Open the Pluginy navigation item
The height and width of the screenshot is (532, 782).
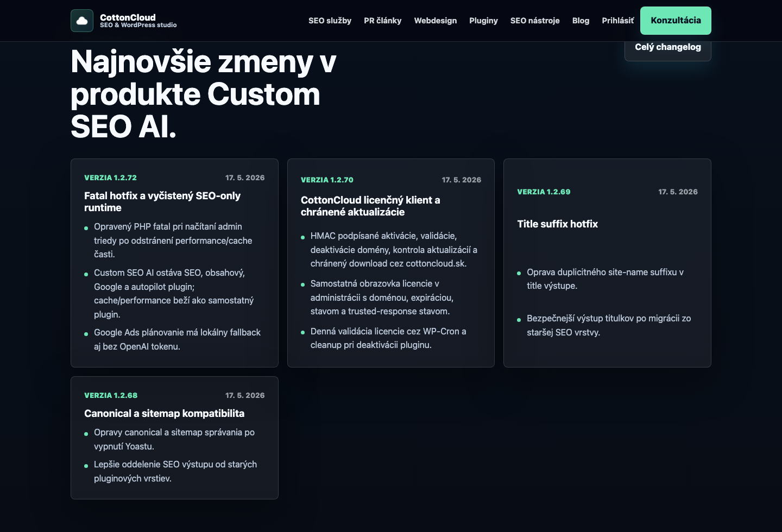tap(483, 21)
